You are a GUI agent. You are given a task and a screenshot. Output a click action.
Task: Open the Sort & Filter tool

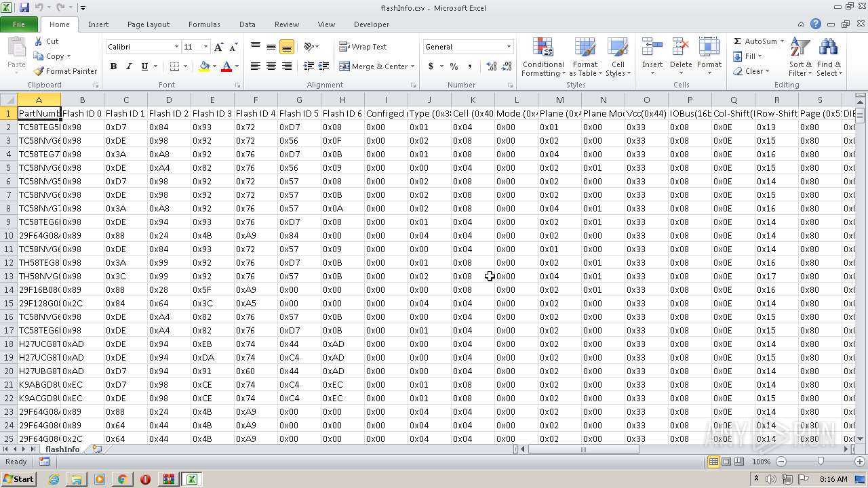click(800, 57)
